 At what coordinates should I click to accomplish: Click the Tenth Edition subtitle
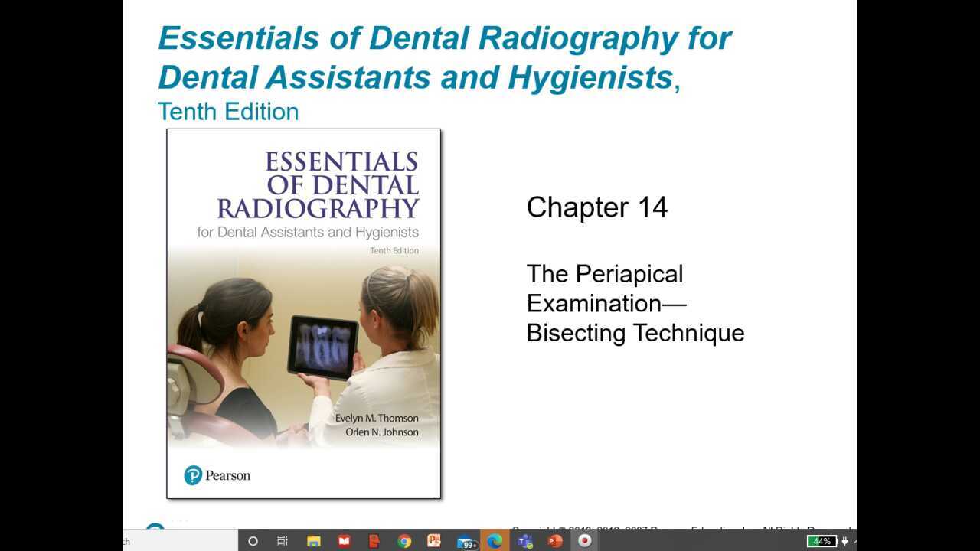pyautogui.click(x=227, y=112)
